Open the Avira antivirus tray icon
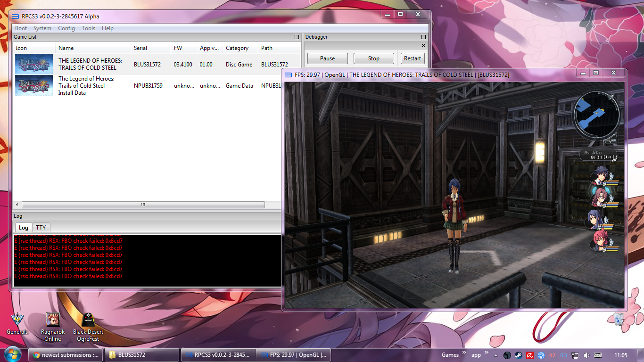The image size is (644, 362). tap(529, 355)
